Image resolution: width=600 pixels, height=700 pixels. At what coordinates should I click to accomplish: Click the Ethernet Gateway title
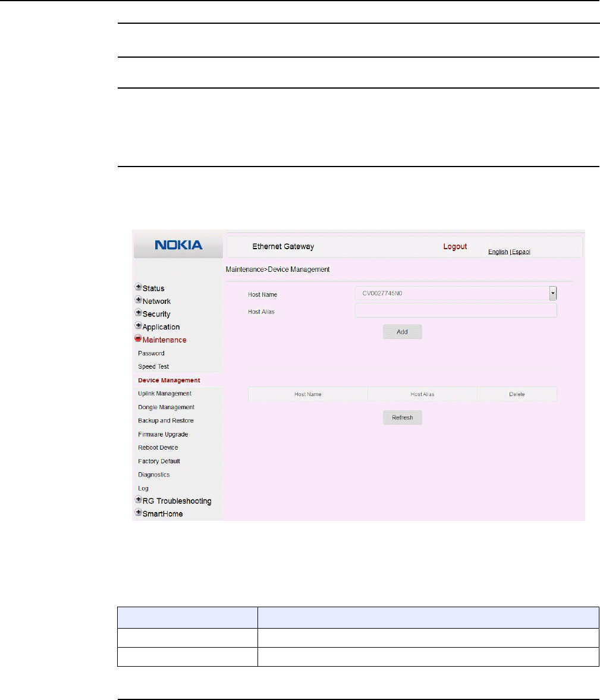[283, 246]
